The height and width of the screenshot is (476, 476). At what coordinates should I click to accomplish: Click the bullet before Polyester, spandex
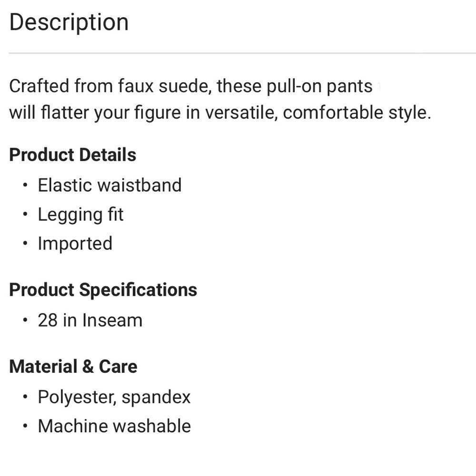pos(25,397)
